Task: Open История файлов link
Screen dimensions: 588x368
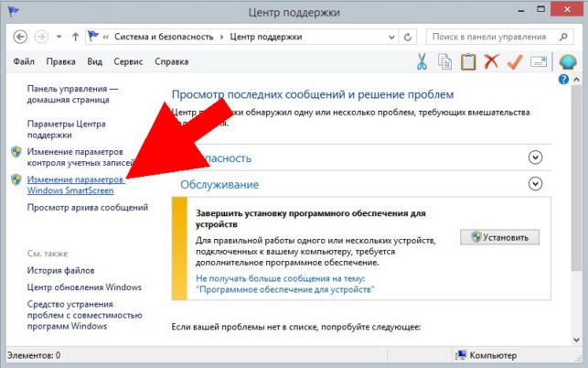Action: 60,270
